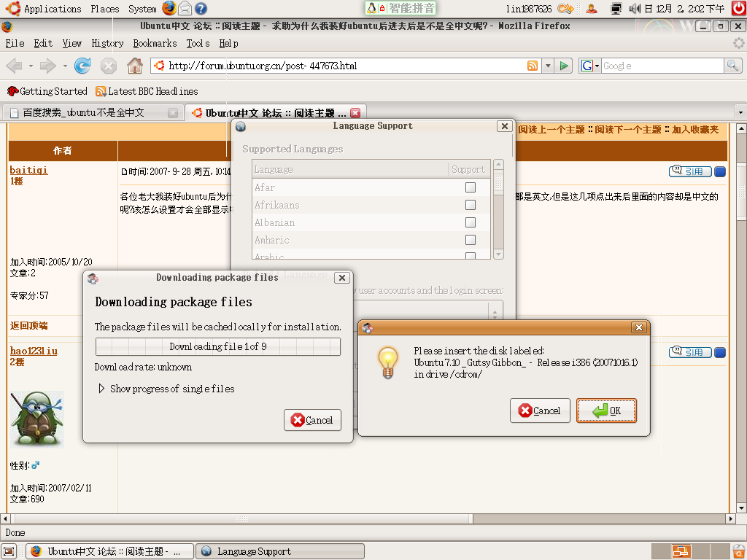Click the Downloading file 1 of 9 progress bar
This screenshot has height=560, width=747.
[x=218, y=346]
